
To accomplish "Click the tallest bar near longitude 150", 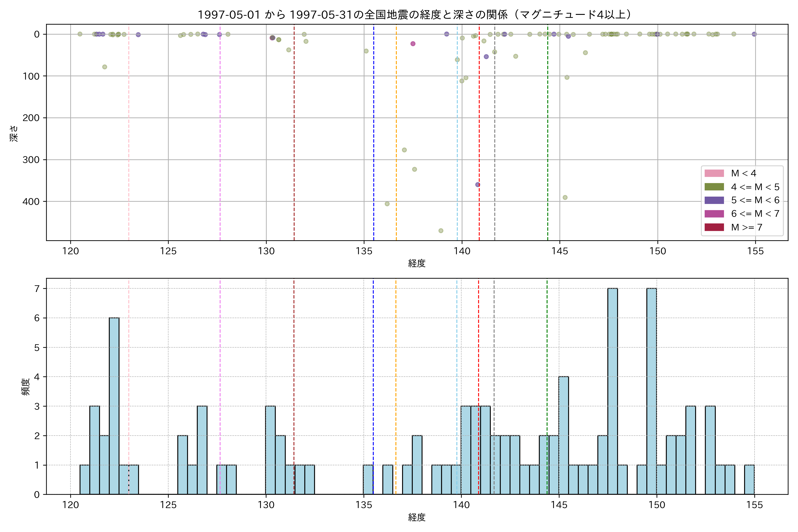I will (x=651, y=391).
